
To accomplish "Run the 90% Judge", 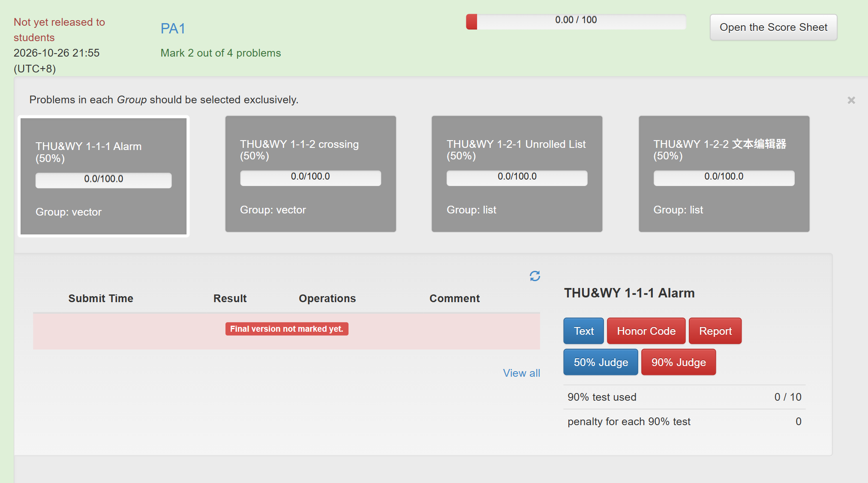I will [x=679, y=362].
